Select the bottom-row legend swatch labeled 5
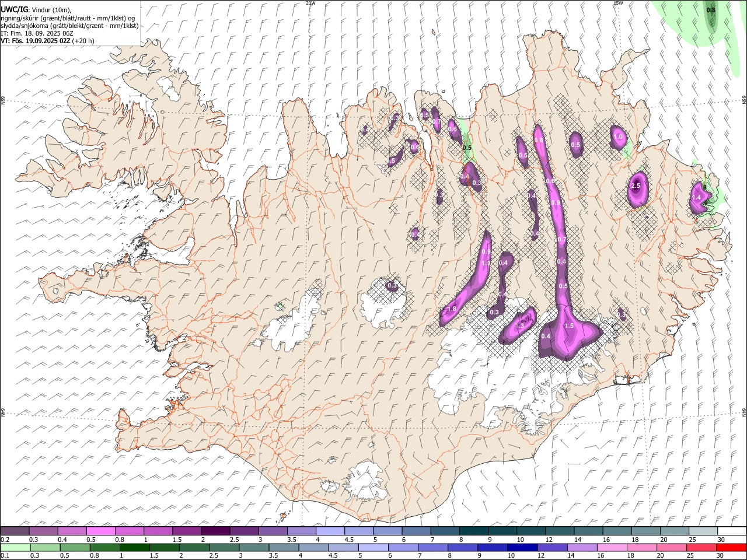Viewport: 747px width, 560px height. pyautogui.click(x=373, y=547)
